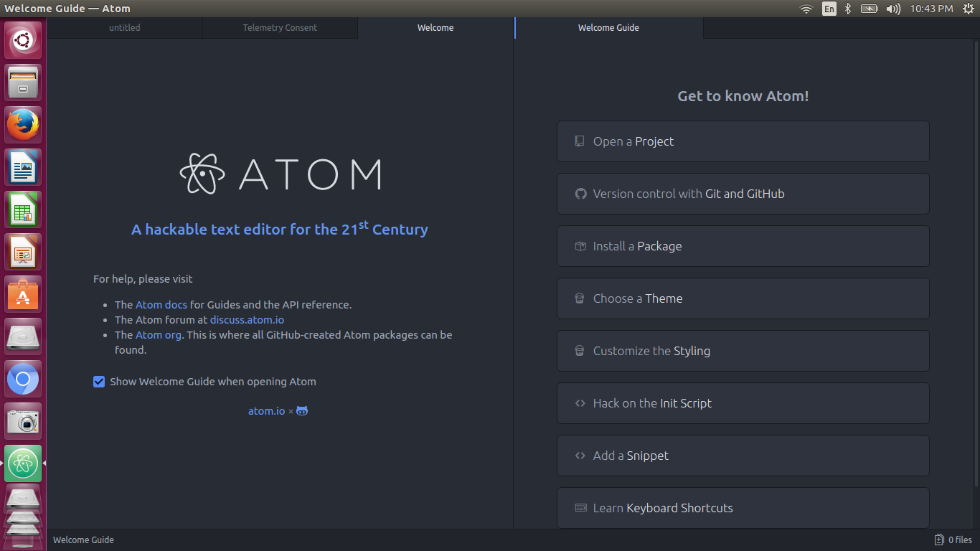The width and height of the screenshot is (980, 551).
Task: Open the 10:43 PM clock menu
Action: click(x=931, y=9)
